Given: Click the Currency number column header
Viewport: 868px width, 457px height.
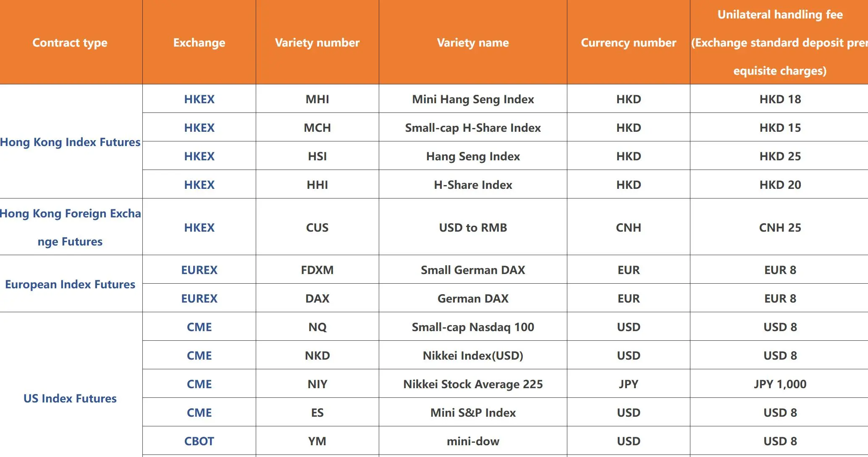Looking at the screenshot, I should tap(629, 43).
